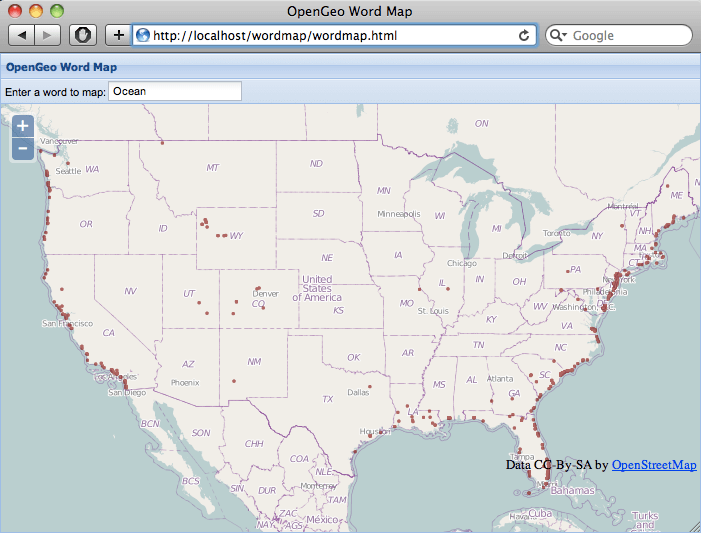Click the Atlanta city label

pos(500,379)
